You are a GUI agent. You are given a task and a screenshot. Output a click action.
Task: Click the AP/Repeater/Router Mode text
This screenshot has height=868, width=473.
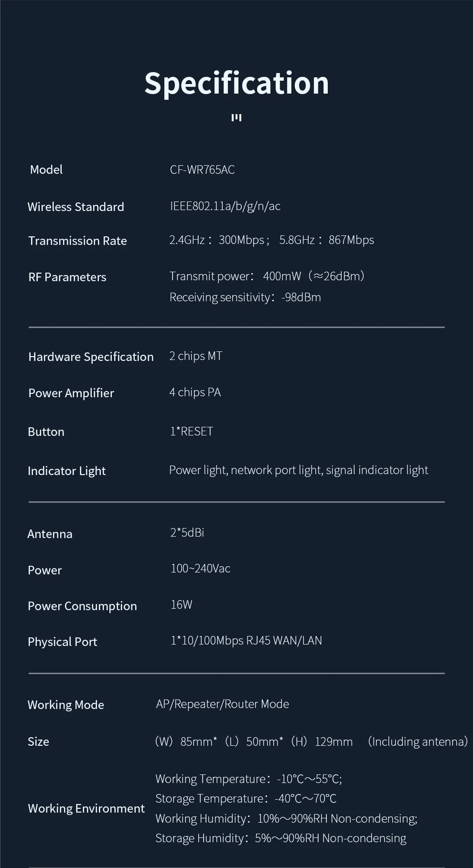pos(222,704)
